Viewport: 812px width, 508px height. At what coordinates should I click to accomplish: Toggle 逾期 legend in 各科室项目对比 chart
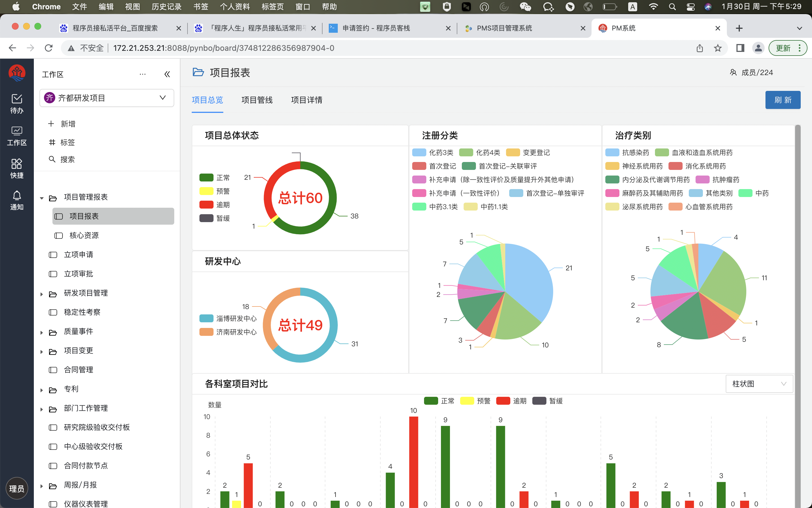(x=511, y=401)
